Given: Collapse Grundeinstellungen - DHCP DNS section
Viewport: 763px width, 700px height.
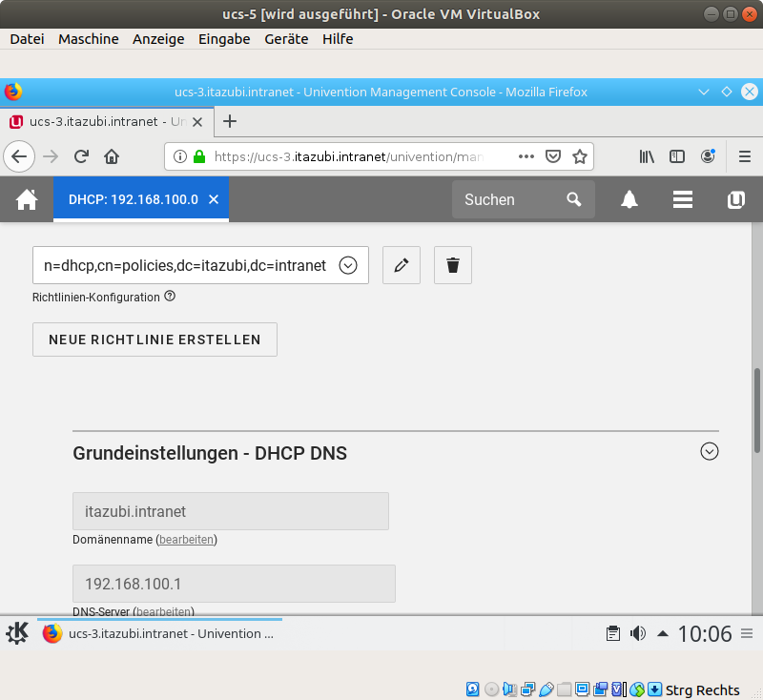Looking at the screenshot, I should (709, 451).
